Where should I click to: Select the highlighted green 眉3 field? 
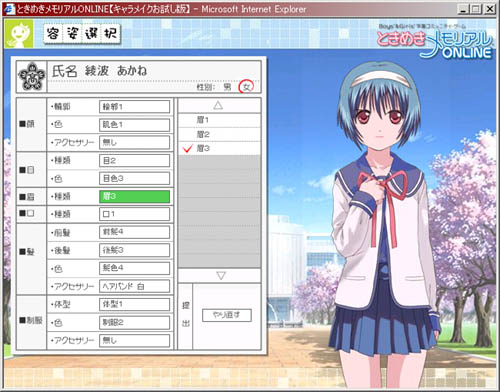[x=134, y=196]
